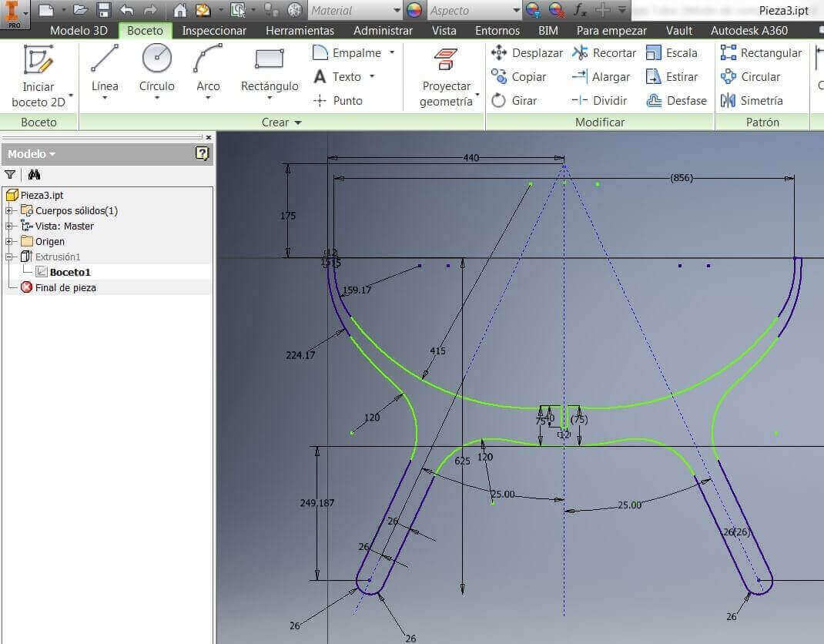Viewport: 824px width, 644px height.
Task: Select the Escala scale tool
Action: click(672, 52)
